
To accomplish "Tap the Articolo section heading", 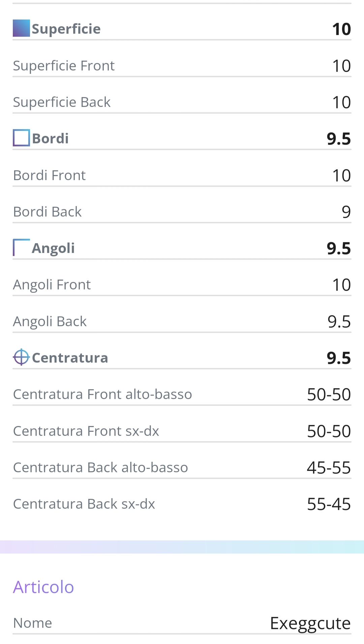I will [x=43, y=587].
